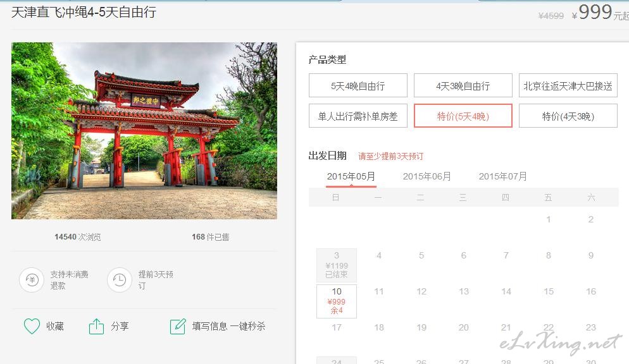Switch to 2015年05月 tab

pos(351,176)
